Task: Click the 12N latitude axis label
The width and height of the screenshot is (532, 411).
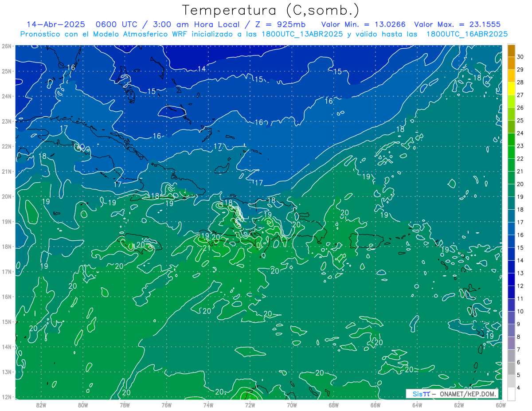Action: (6, 397)
